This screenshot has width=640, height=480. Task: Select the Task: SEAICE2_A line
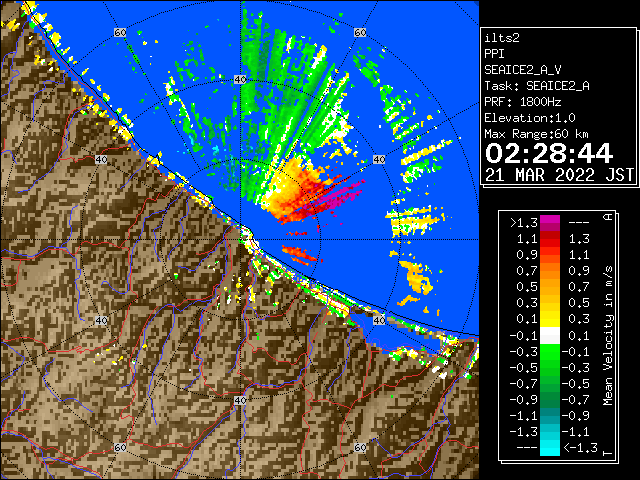tap(537, 86)
